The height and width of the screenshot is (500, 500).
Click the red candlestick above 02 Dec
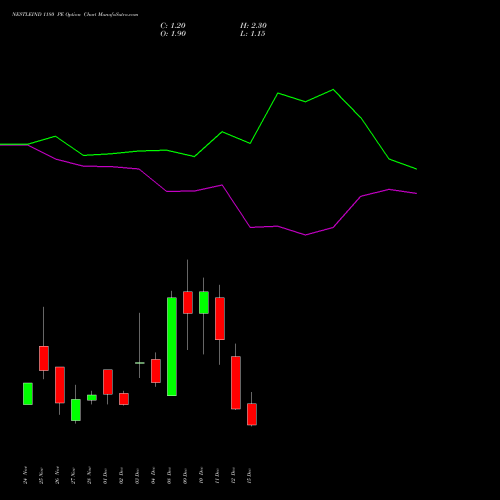click(124, 399)
